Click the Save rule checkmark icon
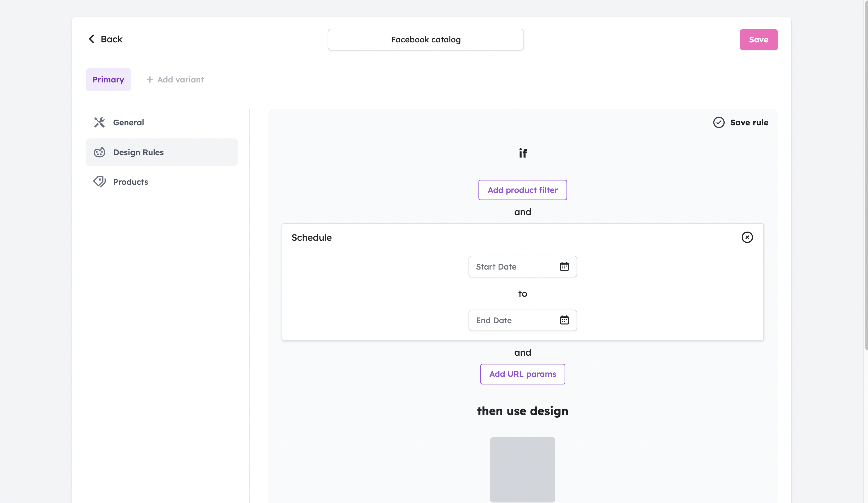The width and height of the screenshot is (868, 503). (719, 122)
